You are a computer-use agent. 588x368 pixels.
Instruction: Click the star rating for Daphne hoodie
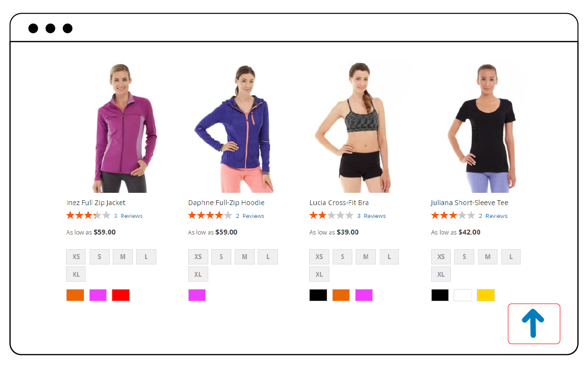[210, 215]
